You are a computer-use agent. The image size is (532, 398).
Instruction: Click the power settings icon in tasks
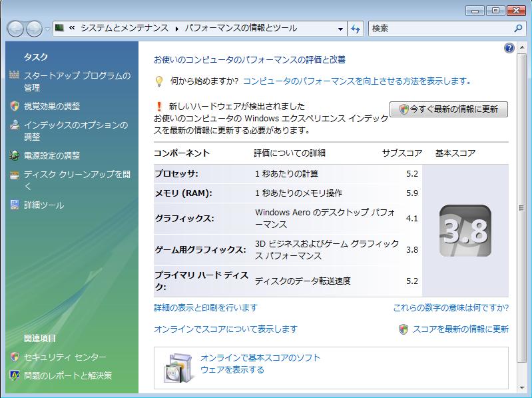(14, 155)
